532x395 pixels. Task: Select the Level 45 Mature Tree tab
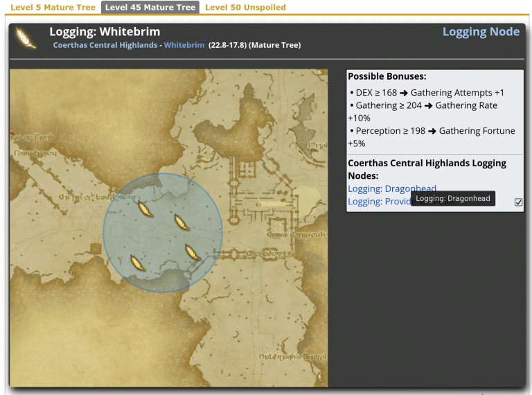[150, 7]
